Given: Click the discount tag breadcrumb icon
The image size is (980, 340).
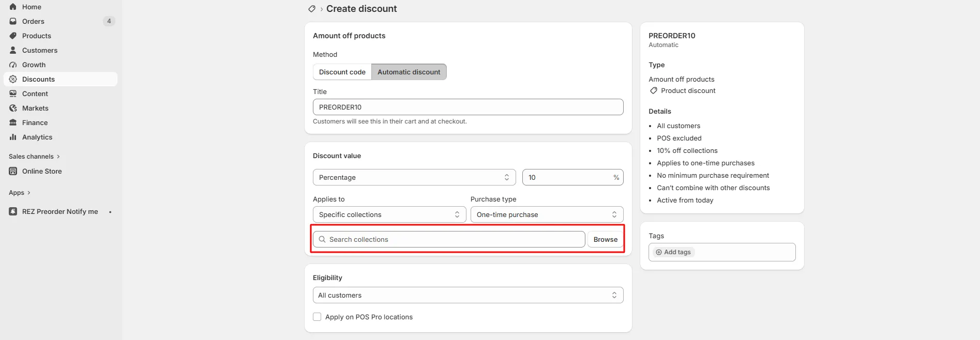Looking at the screenshot, I should point(312,9).
